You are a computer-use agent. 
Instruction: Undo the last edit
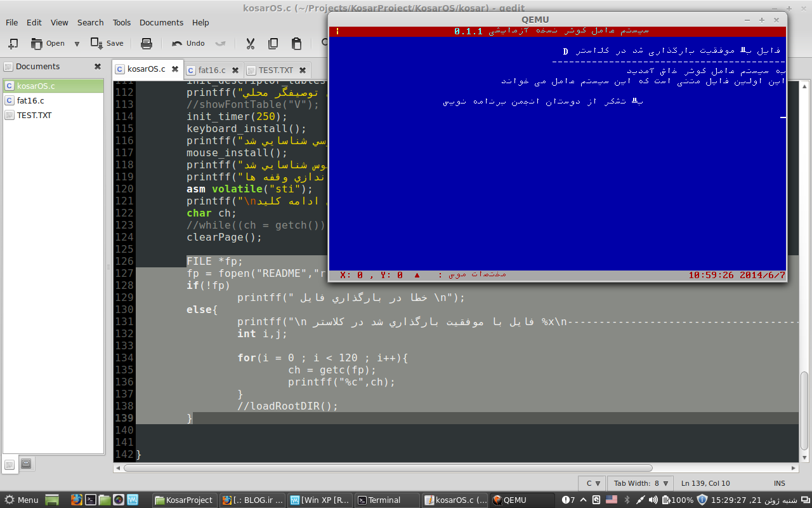(188, 43)
